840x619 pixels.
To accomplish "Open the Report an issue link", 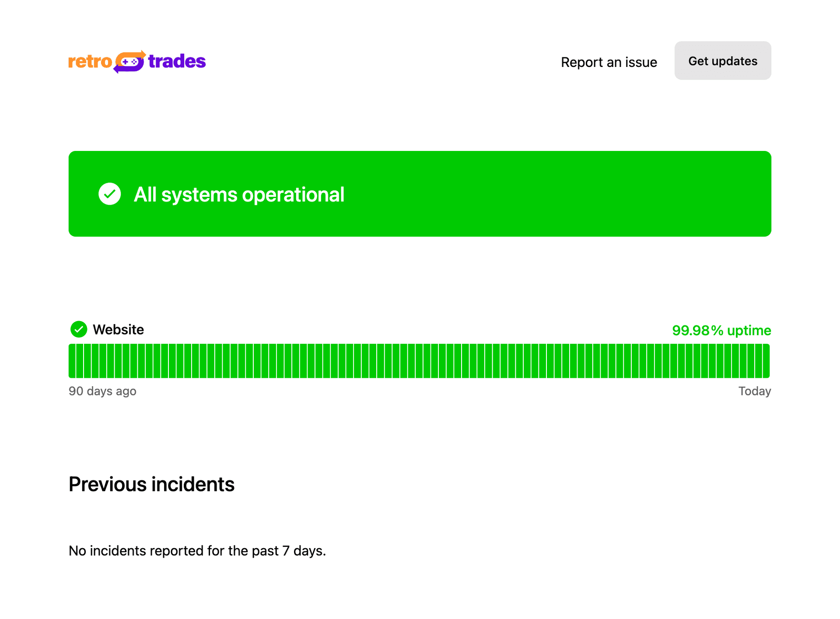I will pyautogui.click(x=609, y=62).
